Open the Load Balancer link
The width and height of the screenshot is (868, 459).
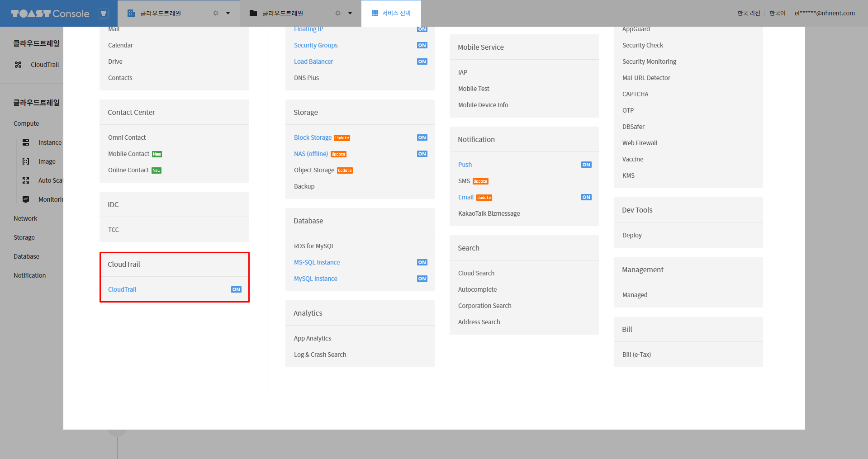[x=313, y=62]
